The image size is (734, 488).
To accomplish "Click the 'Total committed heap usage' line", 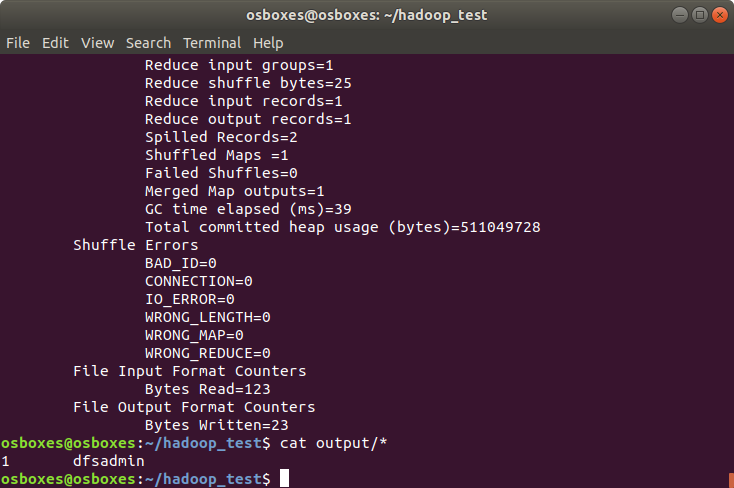I will point(343,227).
